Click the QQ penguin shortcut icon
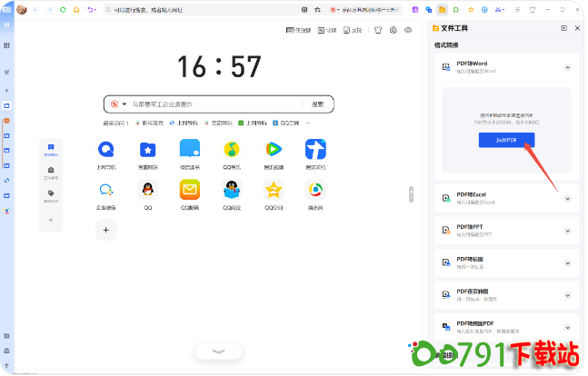The image size is (588, 376). pos(147,190)
